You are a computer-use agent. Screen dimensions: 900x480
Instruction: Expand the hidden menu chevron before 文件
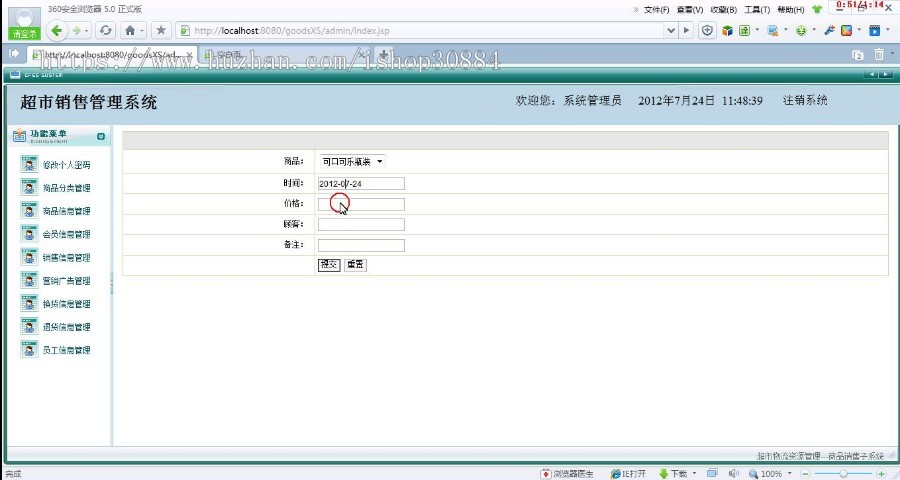click(636, 10)
